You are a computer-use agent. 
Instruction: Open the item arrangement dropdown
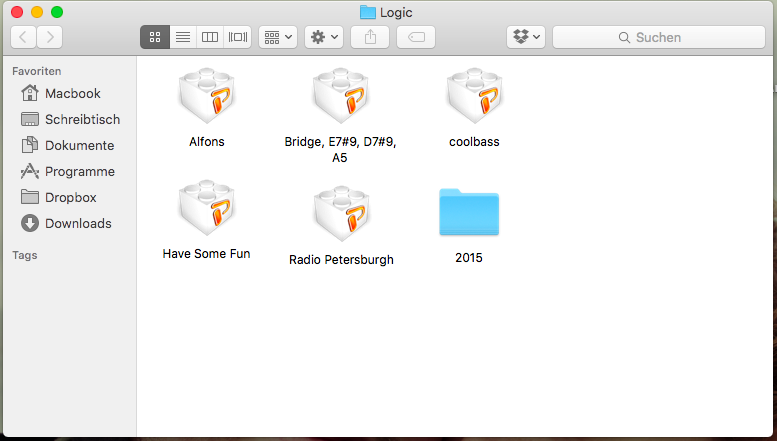[278, 37]
